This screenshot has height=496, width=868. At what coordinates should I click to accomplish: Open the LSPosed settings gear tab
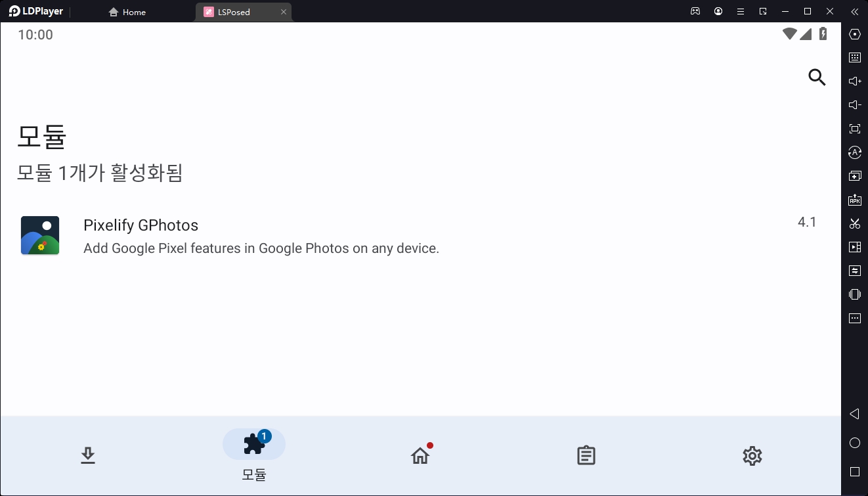(x=752, y=455)
